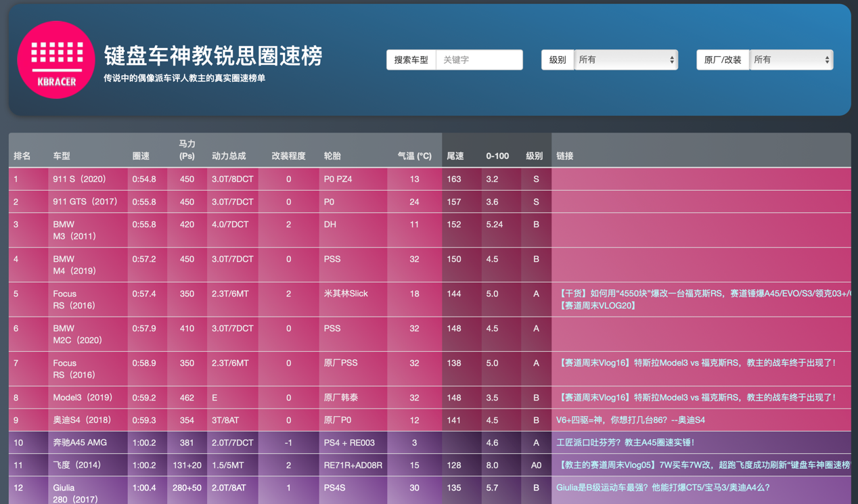This screenshot has width=858, height=504.
Task: Click the 163 tail speed value
Action: point(454,179)
